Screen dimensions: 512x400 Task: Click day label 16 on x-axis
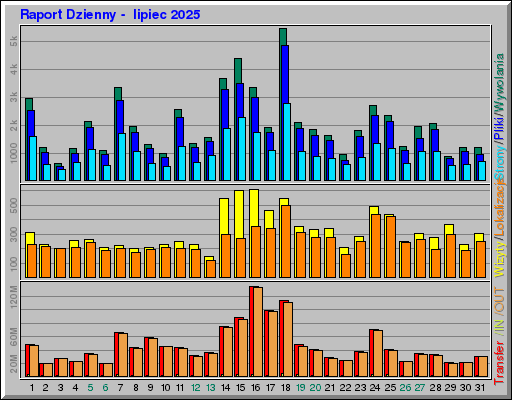[256, 388]
